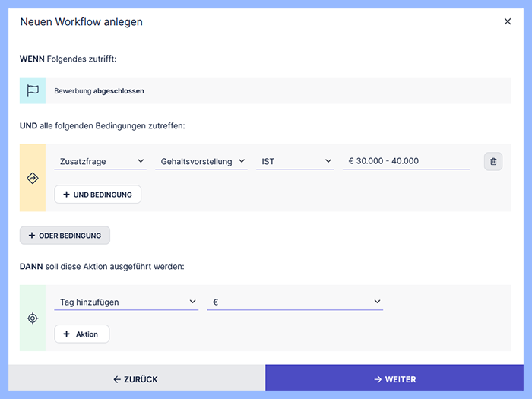Click the green action target icon
This screenshot has height=399, width=532.
[x=33, y=318]
